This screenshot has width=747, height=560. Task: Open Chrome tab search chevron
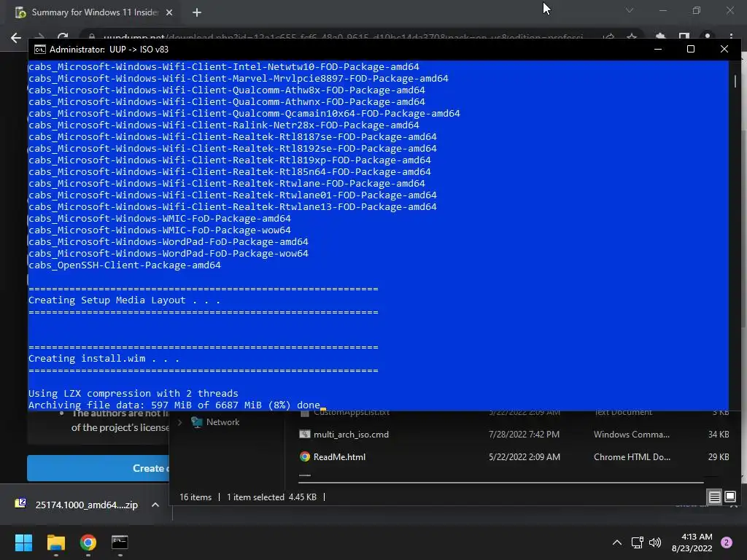point(630,10)
